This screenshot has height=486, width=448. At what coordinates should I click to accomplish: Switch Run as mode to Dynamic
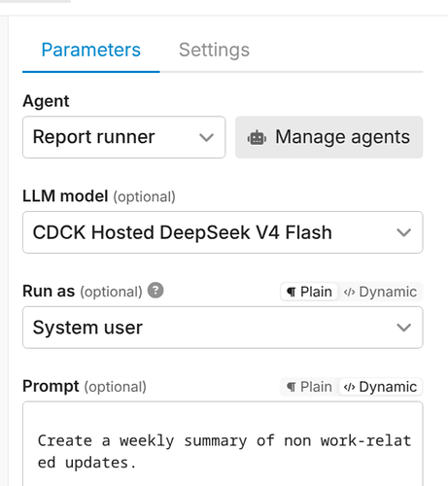[x=380, y=292]
